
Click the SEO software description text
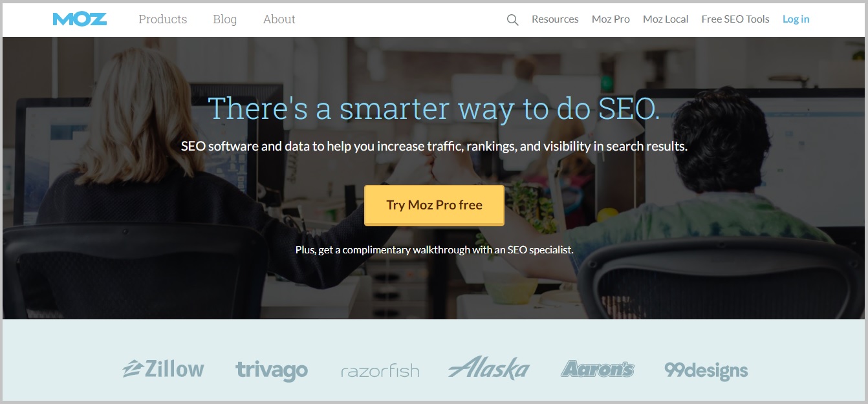(434, 147)
